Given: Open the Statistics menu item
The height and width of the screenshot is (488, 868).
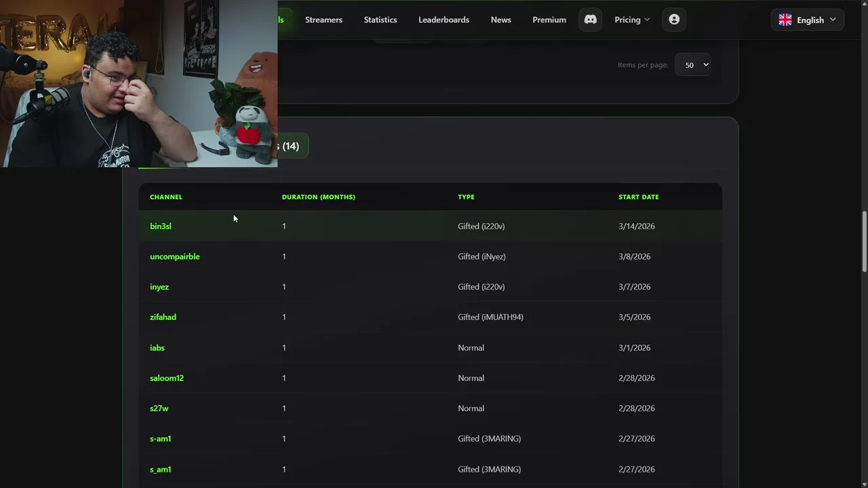Looking at the screenshot, I should [380, 20].
